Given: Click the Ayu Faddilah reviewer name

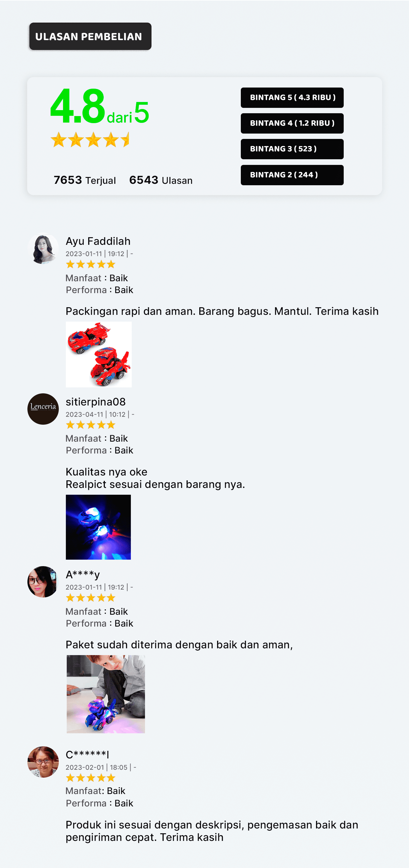Looking at the screenshot, I should click(98, 241).
